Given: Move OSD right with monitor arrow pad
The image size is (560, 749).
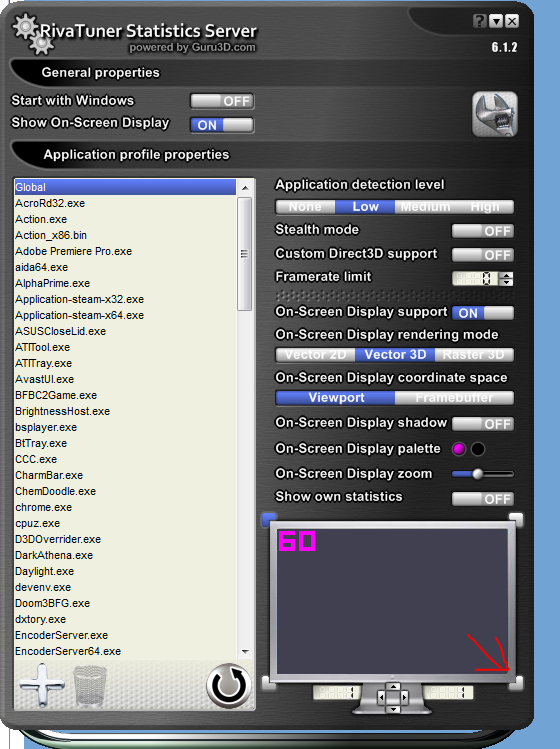Looking at the screenshot, I should [404, 698].
